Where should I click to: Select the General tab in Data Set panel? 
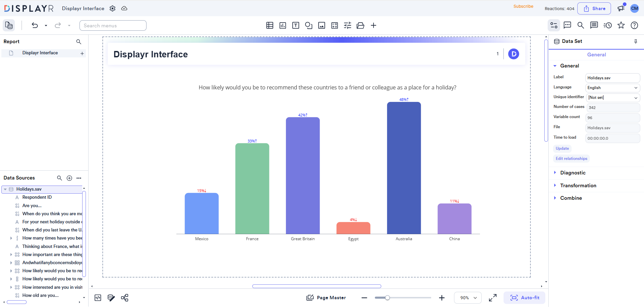596,55
